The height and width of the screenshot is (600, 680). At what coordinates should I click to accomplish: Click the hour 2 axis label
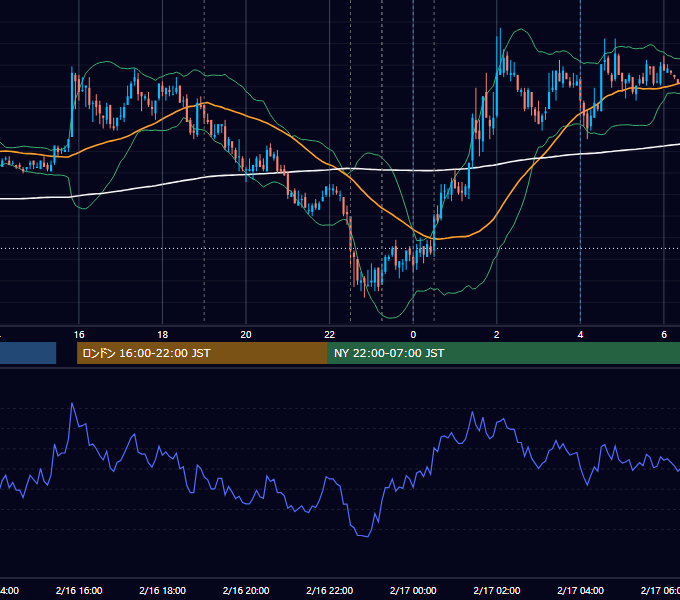[x=497, y=335]
